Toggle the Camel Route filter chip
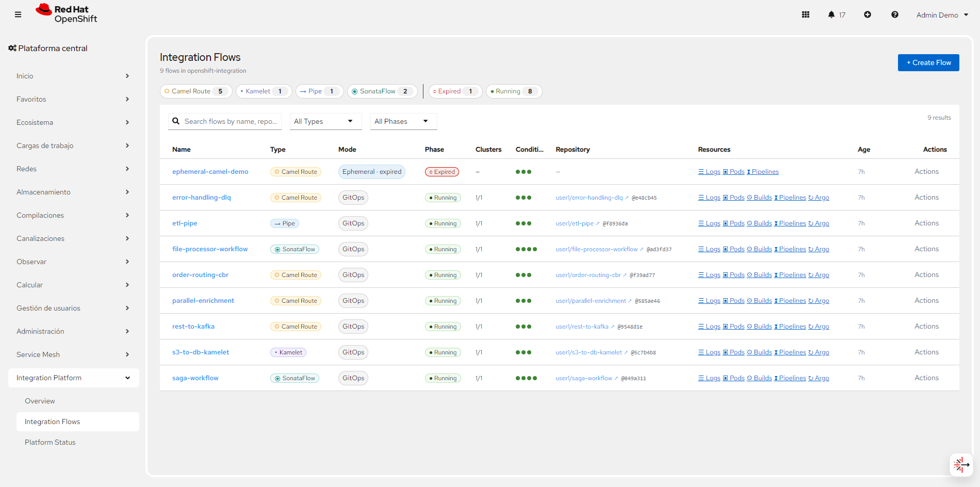Image resolution: width=980 pixels, height=487 pixels. click(x=196, y=91)
